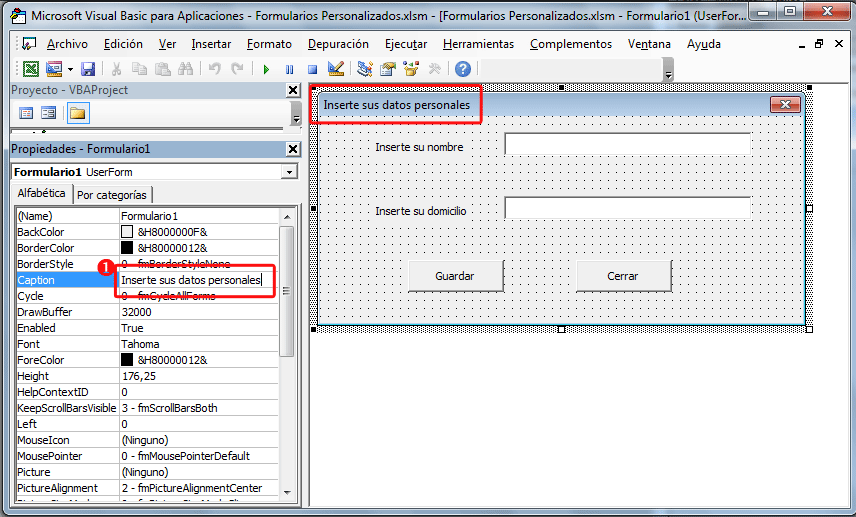
Task: Close the Proyecto - VBAProject panel
Action: click(293, 90)
